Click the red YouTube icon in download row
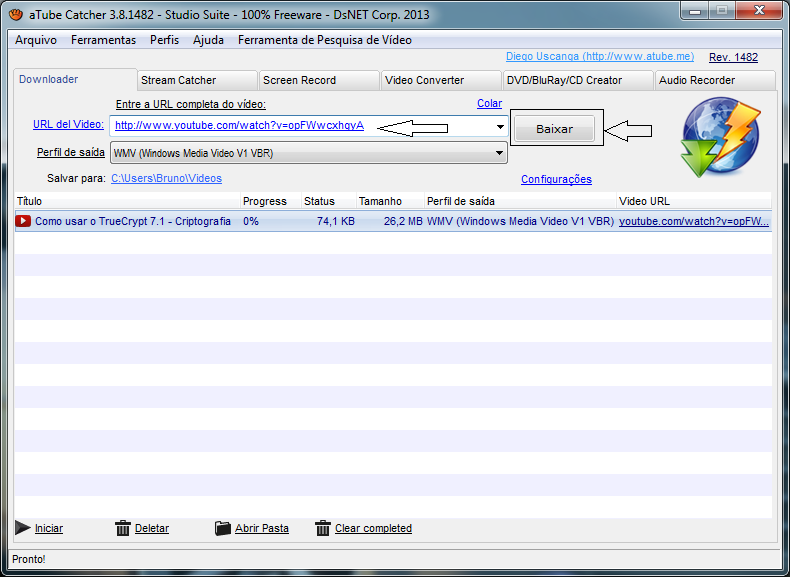Screen dimensions: 790x577 pyautogui.click(x=23, y=221)
